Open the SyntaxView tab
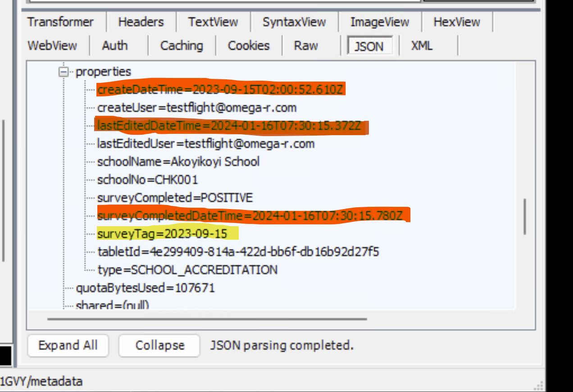The height and width of the screenshot is (392, 573). 294,22
